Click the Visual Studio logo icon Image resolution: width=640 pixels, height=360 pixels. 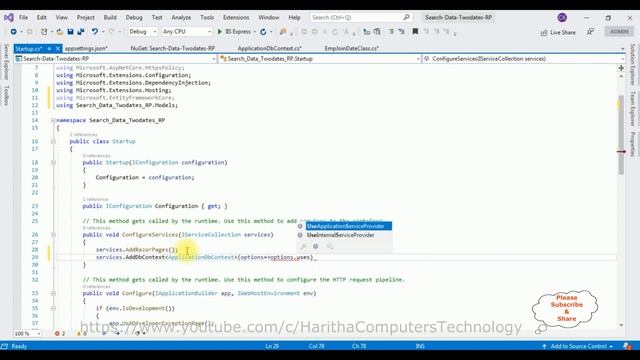[x=9, y=18]
